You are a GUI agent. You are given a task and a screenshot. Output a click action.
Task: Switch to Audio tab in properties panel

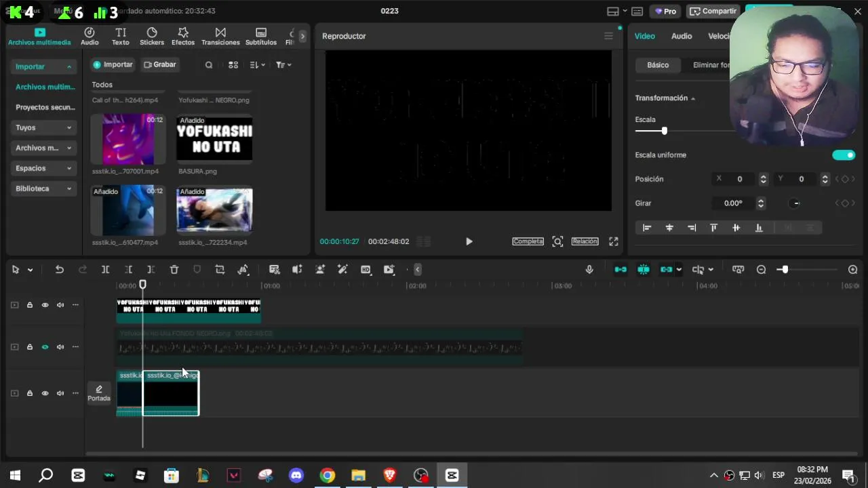(x=682, y=36)
